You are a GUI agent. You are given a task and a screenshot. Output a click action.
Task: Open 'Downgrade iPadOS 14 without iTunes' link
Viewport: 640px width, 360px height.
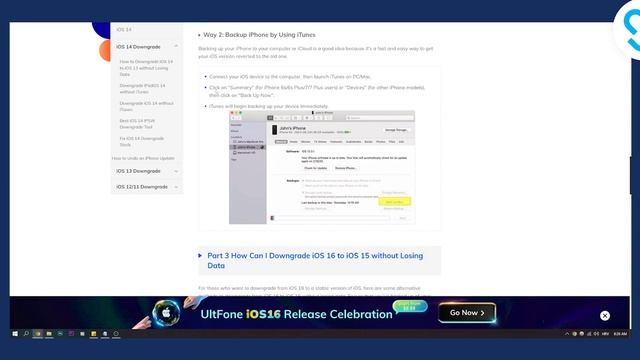point(142,89)
